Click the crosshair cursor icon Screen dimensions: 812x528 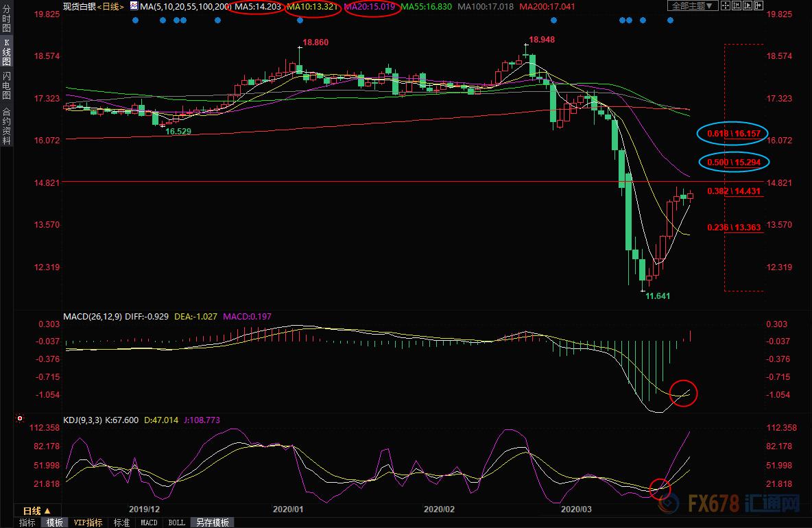pos(726,5)
